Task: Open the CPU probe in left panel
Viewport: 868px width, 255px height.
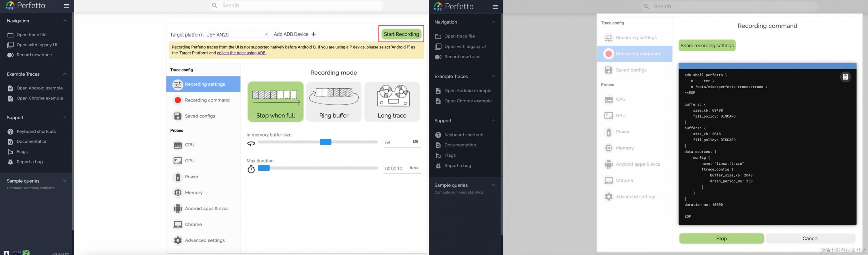Action: point(203,145)
